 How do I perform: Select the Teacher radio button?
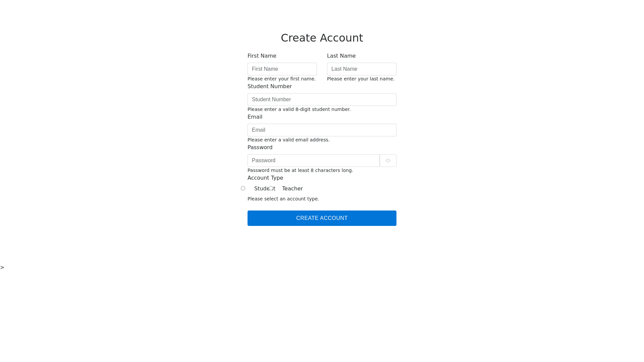click(271, 188)
